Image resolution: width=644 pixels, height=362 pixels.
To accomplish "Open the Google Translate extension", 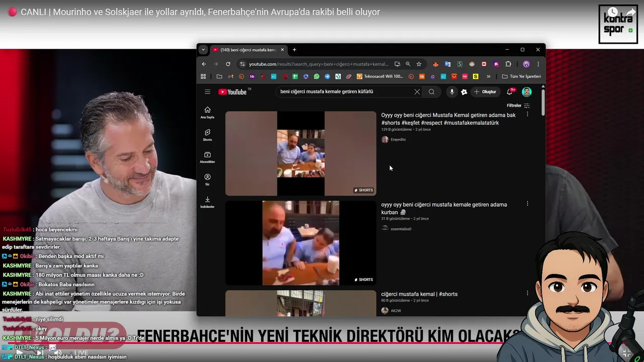I will click(x=448, y=64).
